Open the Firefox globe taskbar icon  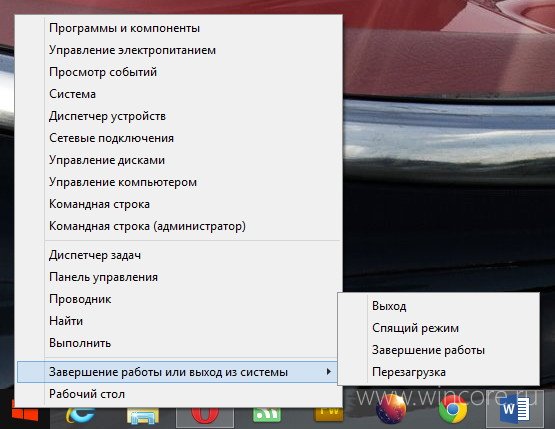[391, 409]
